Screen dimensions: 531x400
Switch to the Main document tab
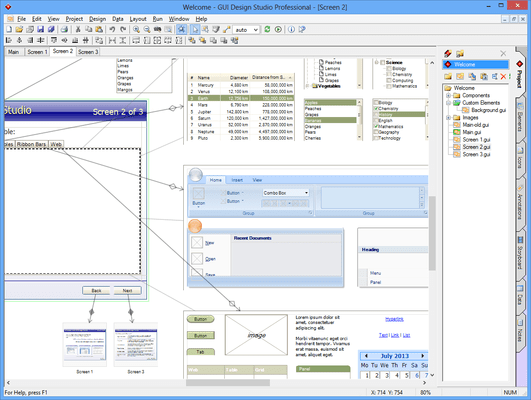14,52
